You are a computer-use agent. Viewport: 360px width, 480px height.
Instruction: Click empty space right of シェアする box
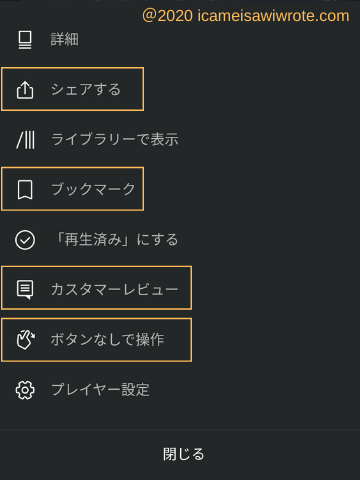252,89
